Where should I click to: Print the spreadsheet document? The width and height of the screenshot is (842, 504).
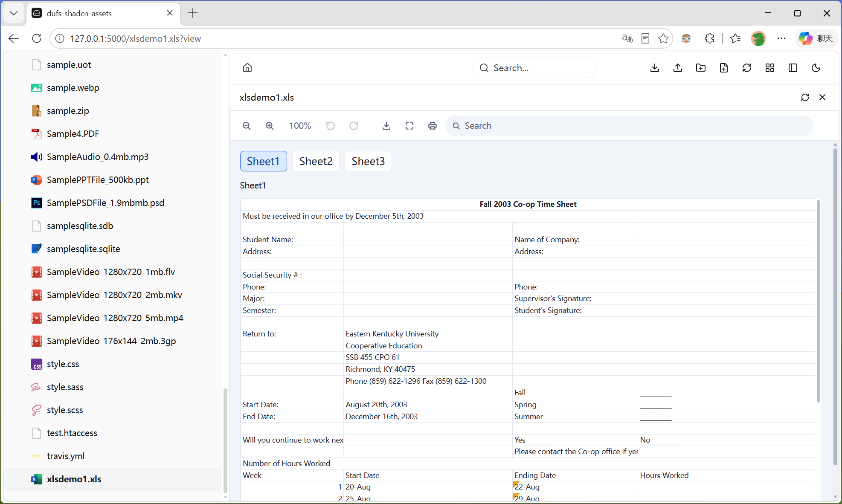coord(433,126)
